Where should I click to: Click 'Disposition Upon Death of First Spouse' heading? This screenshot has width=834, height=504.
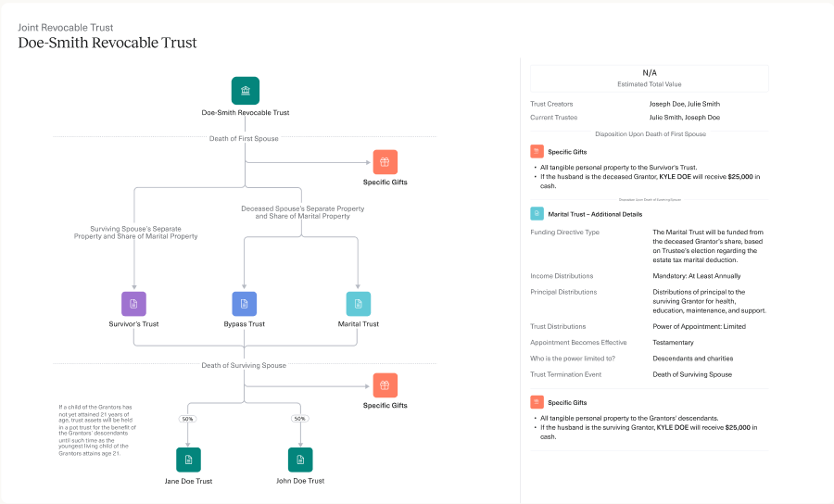click(x=651, y=134)
